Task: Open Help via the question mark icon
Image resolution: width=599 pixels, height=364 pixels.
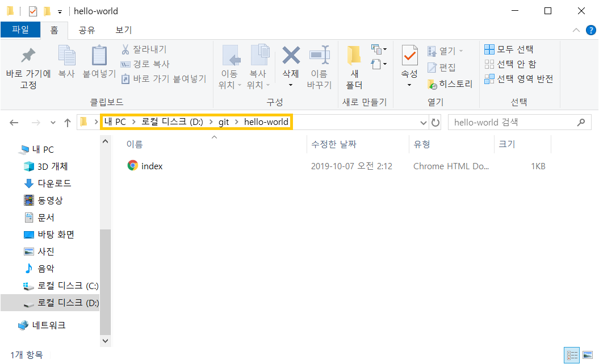Action: click(590, 30)
